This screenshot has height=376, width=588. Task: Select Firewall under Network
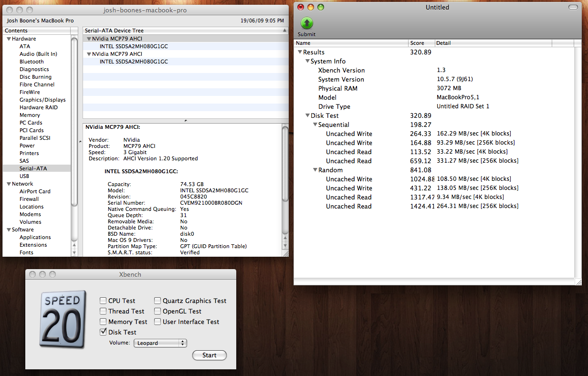29,199
